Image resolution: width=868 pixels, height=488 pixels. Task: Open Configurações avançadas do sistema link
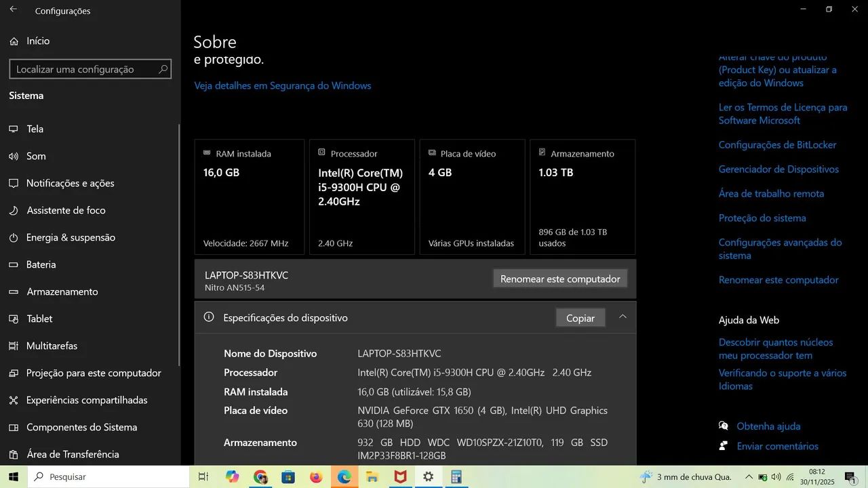(781, 249)
